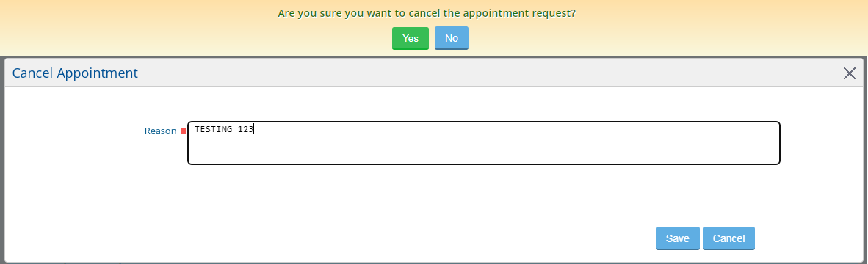
Task: Click the Cancel Appointment dialog title
Action: 76,73
